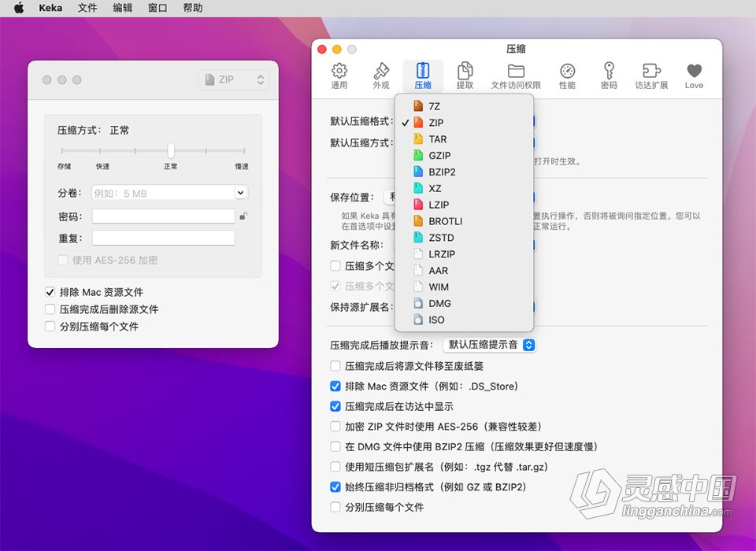This screenshot has height=551, width=756.
Task: Click the Apple logo menu
Action: coord(19,8)
